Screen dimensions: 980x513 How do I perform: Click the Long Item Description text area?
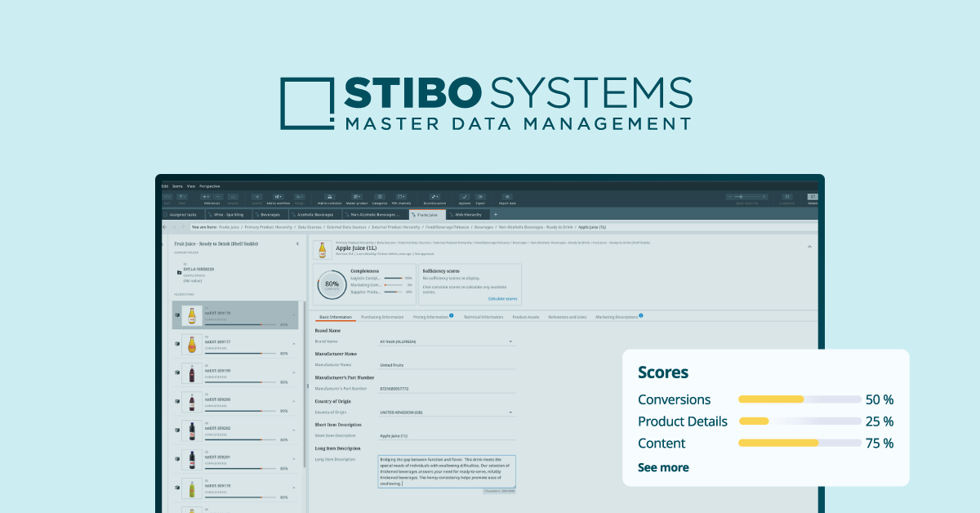click(448, 471)
